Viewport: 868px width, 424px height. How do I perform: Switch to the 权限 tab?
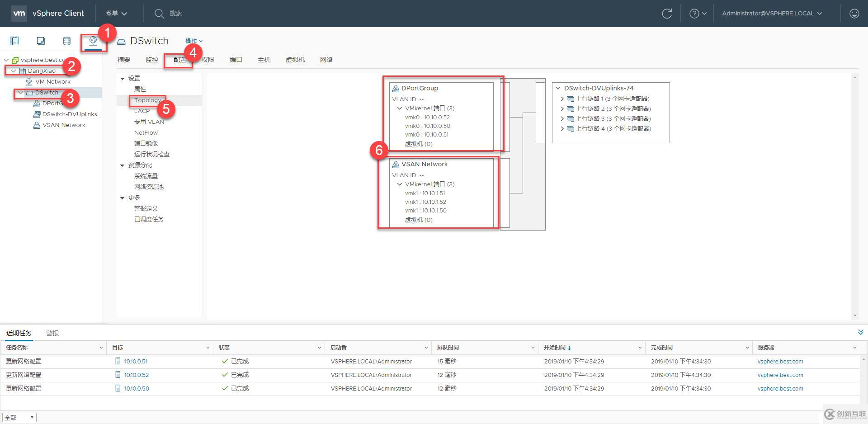coord(208,60)
